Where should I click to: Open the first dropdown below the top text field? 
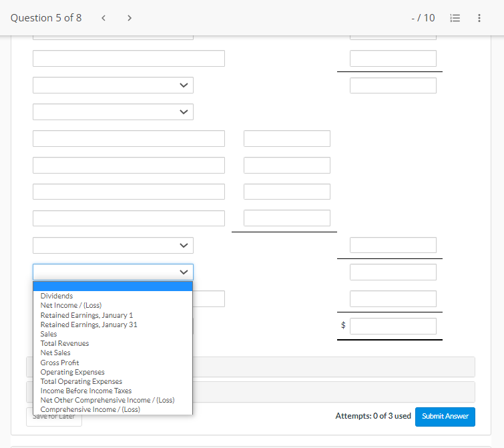113,85
